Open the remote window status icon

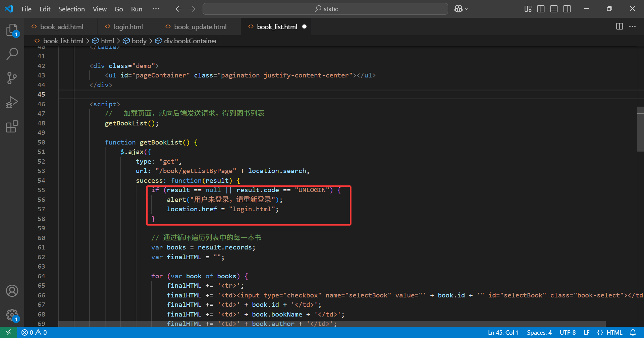coord(9,332)
